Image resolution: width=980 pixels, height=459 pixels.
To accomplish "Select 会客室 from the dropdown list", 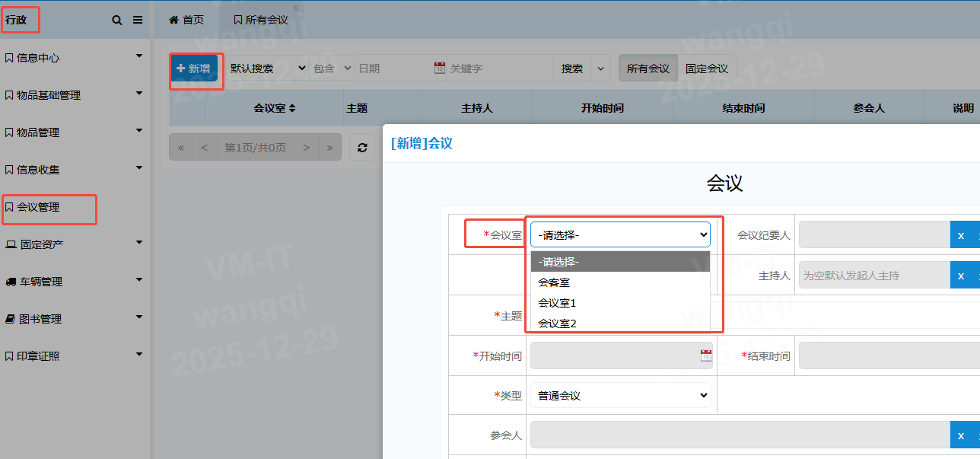I will [554, 282].
